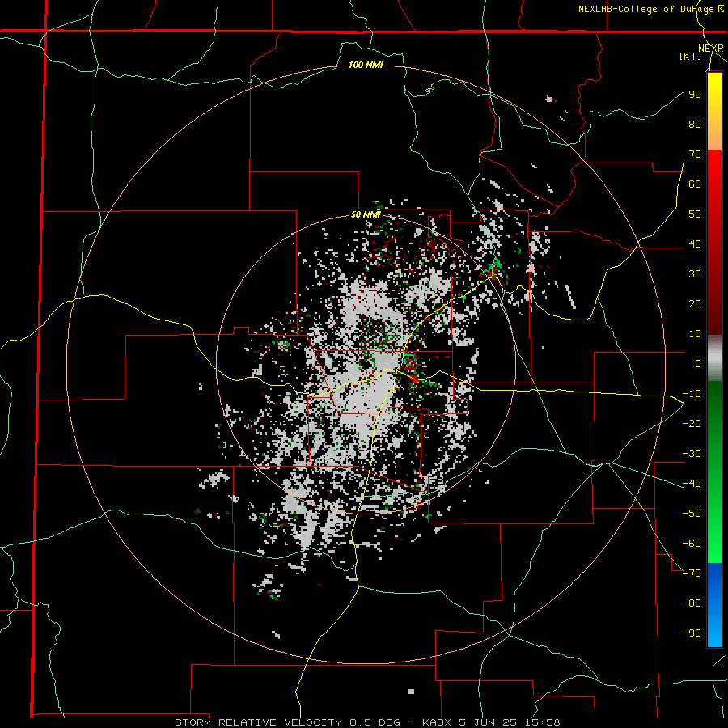
Task: Click the [KT] units label
Action: pyautogui.click(x=690, y=56)
